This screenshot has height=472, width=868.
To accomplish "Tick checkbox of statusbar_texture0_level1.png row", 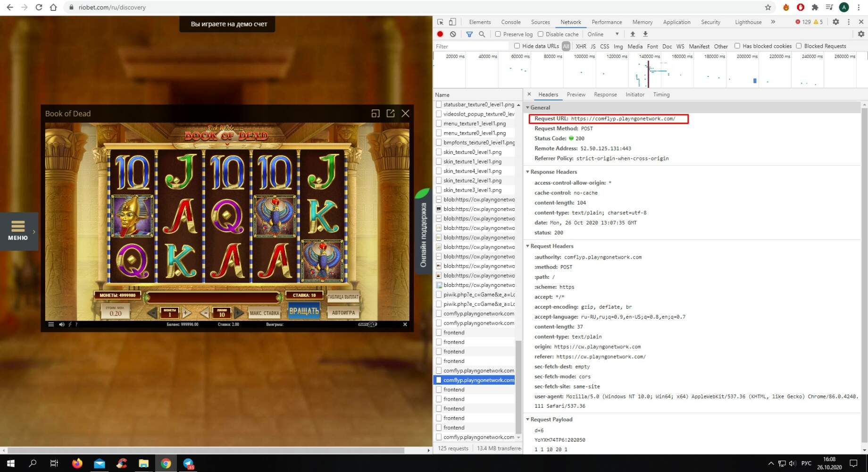I will pyautogui.click(x=439, y=104).
